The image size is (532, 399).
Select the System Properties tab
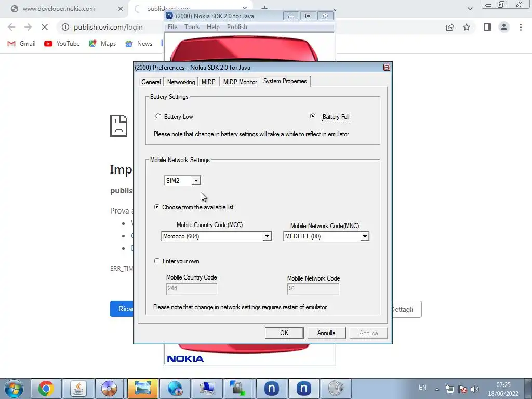(x=285, y=81)
